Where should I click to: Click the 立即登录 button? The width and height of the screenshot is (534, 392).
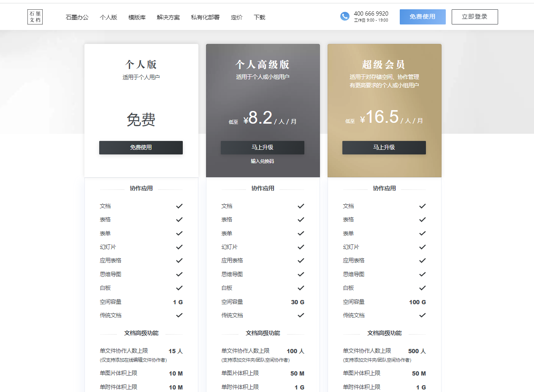474,17
